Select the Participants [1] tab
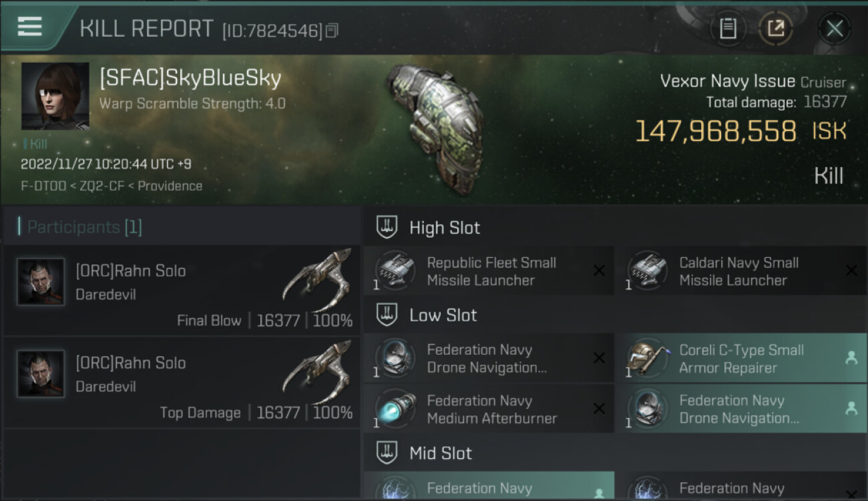The image size is (868, 501). click(80, 227)
